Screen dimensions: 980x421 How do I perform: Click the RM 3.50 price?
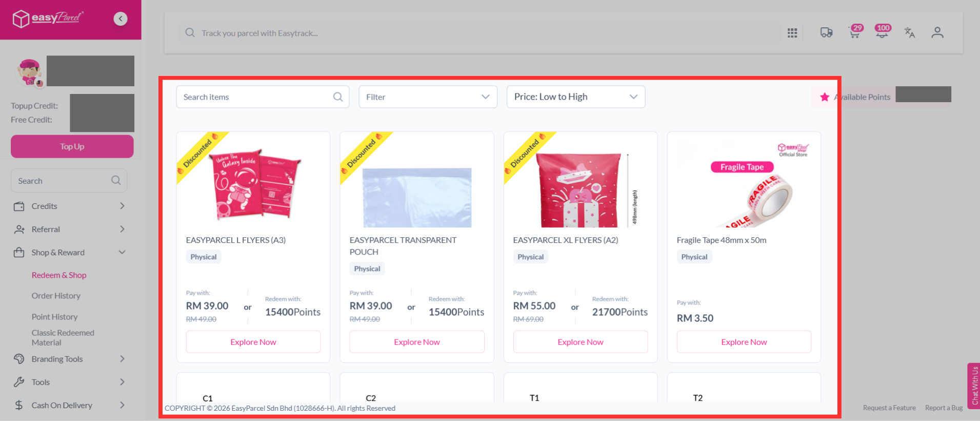695,318
